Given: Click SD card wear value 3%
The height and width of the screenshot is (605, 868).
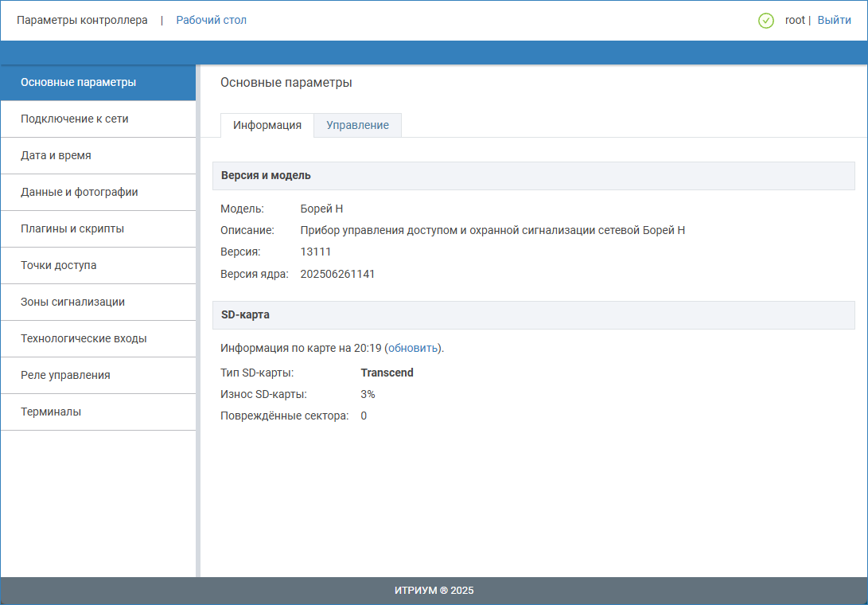Looking at the screenshot, I should (368, 395).
